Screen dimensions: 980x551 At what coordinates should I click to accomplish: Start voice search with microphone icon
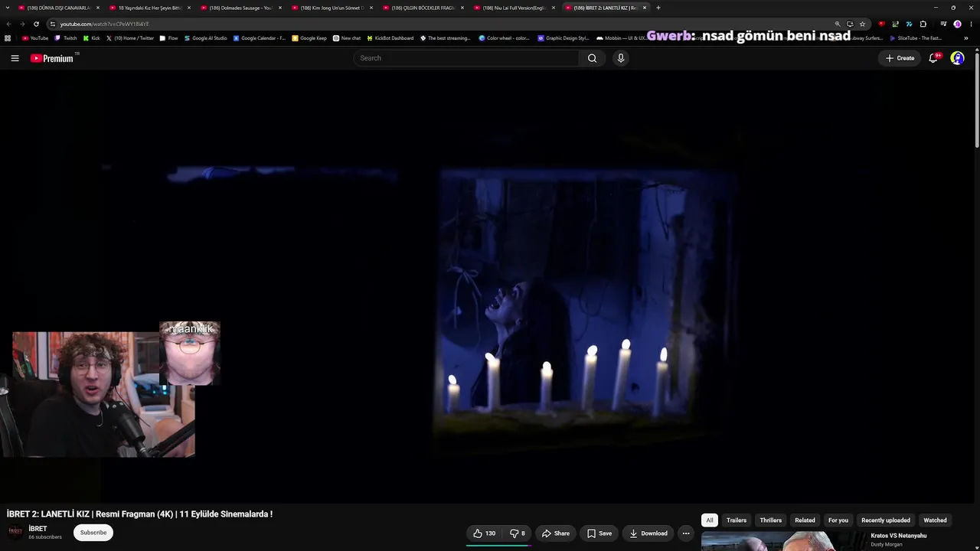coord(621,58)
